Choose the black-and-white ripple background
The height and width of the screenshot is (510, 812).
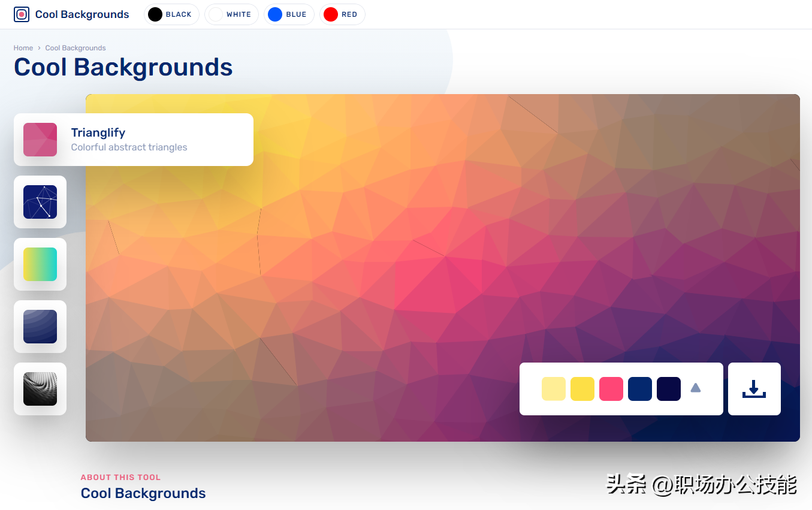(x=40, y=389)
